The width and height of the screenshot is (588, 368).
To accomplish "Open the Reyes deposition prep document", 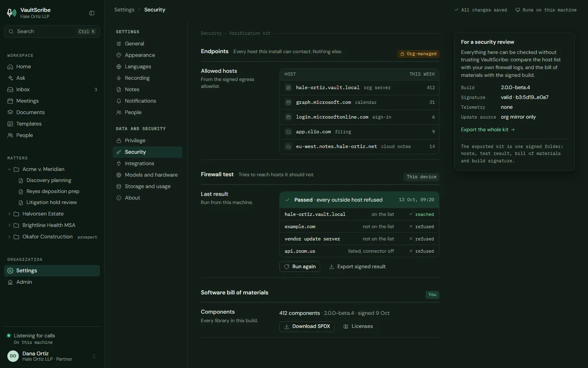I will click(58, 191).
